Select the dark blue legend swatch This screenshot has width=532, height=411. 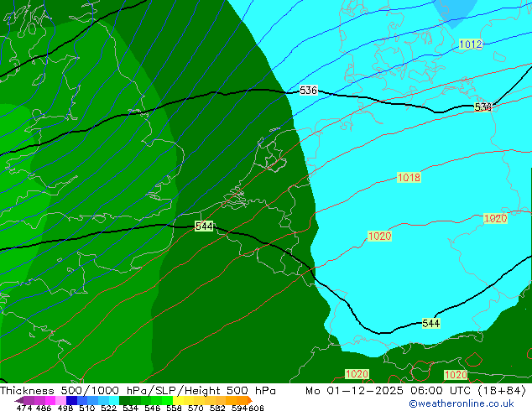coord(71,400)
